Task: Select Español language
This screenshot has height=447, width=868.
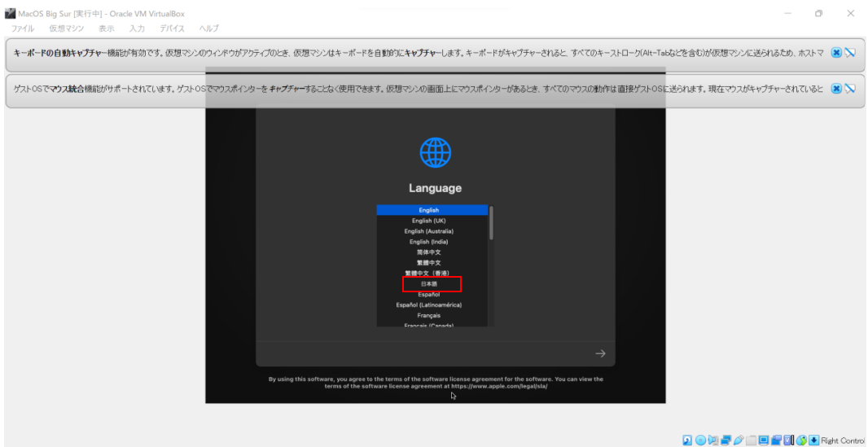Action: coord(432,294)
